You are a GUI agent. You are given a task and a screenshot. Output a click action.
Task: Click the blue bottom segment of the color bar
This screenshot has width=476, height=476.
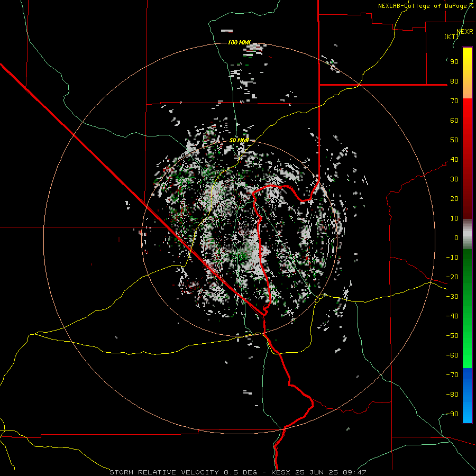pos(467,396)
